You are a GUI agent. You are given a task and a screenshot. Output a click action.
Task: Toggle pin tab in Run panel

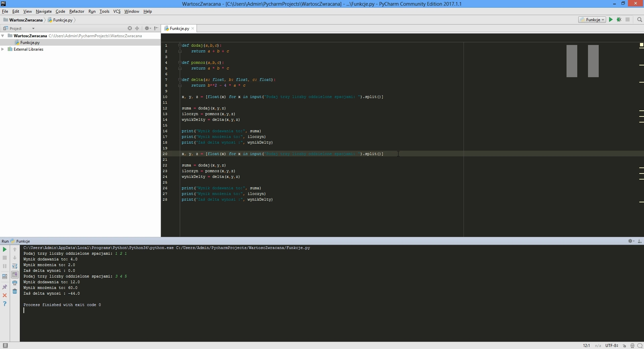pyautogui.click(x=5, y=287)
